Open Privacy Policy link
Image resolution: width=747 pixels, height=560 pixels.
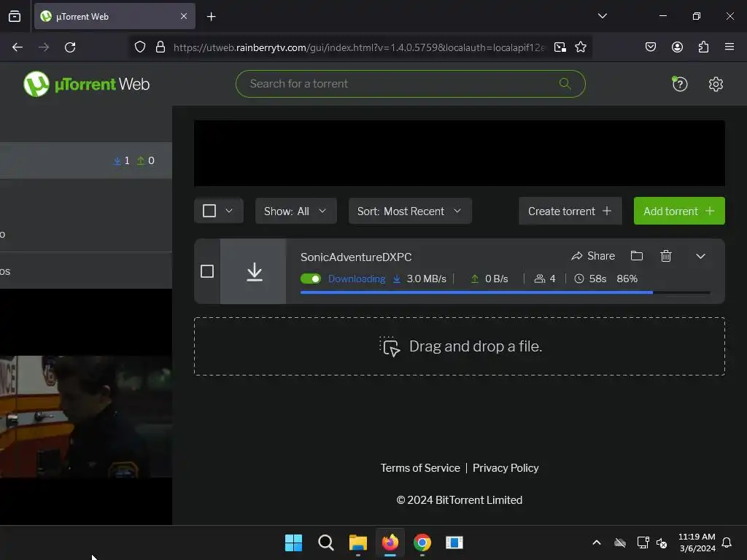(506, 468)
